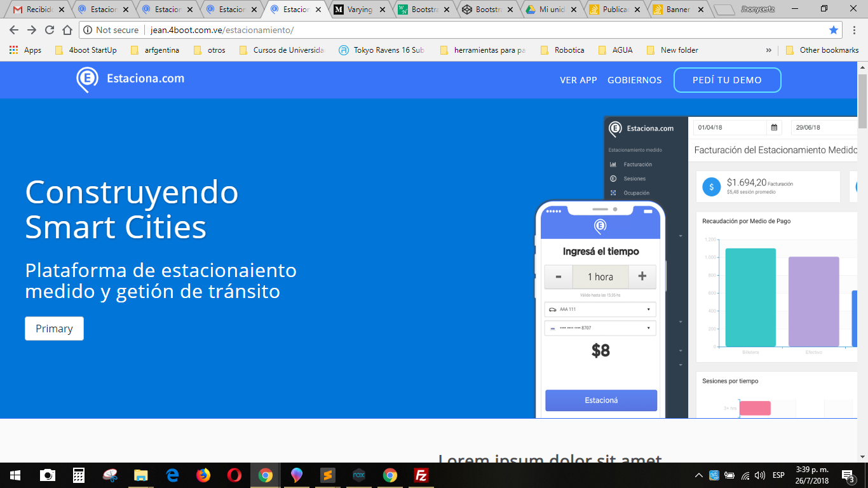The image size is (868, 488).
Task: Launch Microsoft Edge from the taskbar
Action: pyautogui.click(x=172, y=475)
